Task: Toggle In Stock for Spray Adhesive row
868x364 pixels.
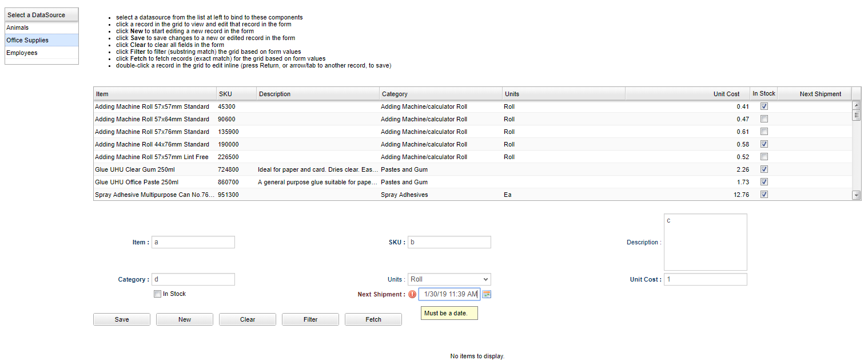Action: click(764, 195)
